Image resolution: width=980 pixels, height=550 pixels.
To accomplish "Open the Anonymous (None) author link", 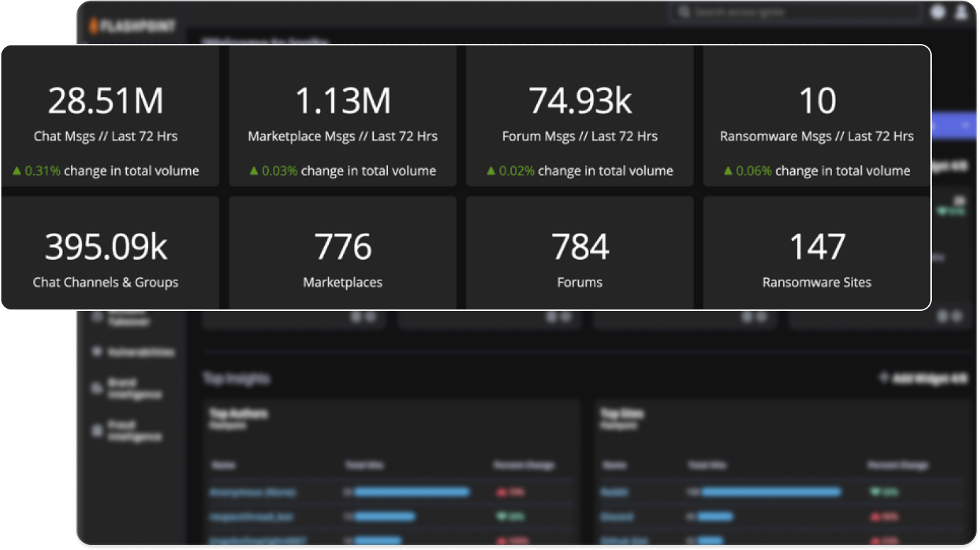I will (x=252, y=492).
